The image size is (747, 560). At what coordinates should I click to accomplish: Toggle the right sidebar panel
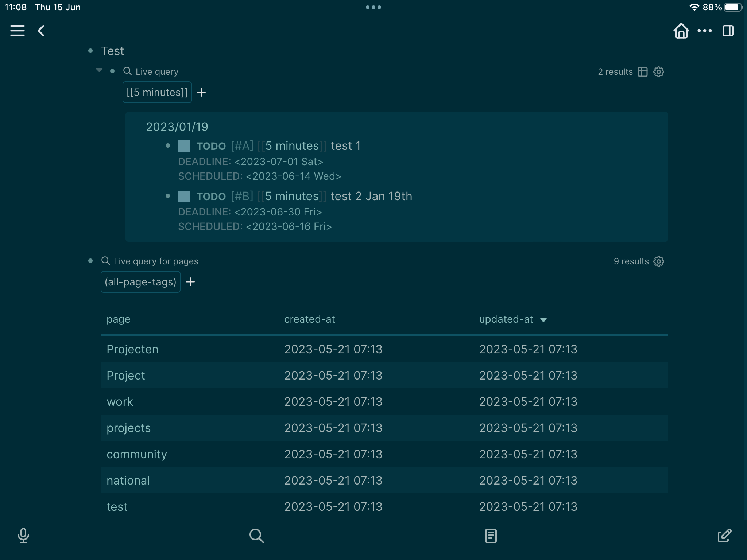tap(728, 31)
